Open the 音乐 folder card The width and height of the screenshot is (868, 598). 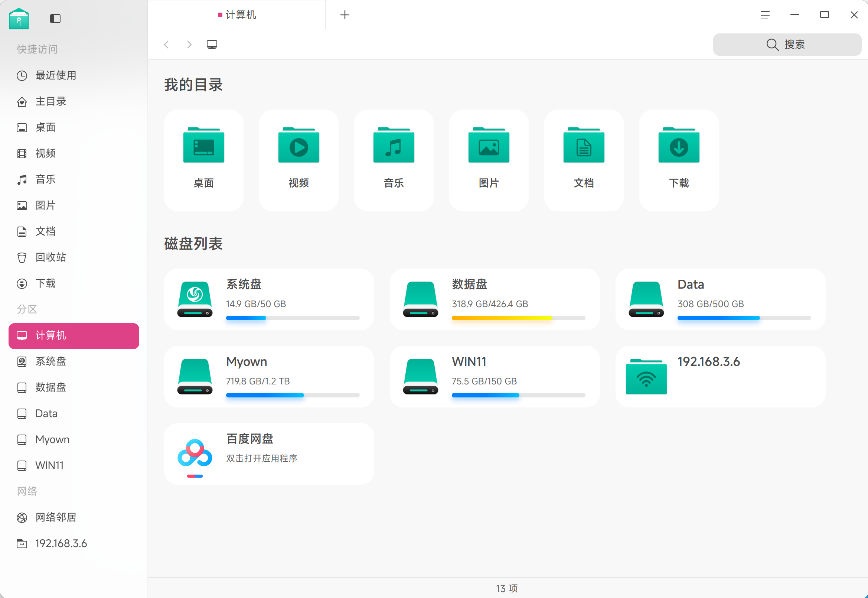394,160
